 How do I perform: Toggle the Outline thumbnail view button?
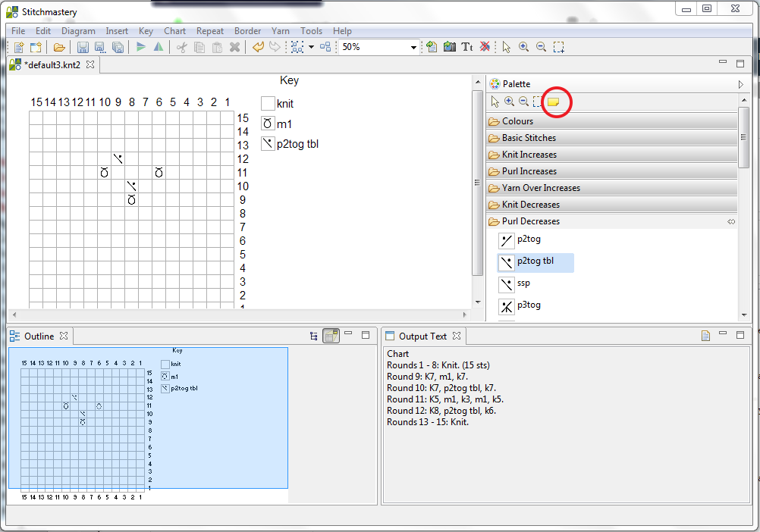click(x=331, y=336)
